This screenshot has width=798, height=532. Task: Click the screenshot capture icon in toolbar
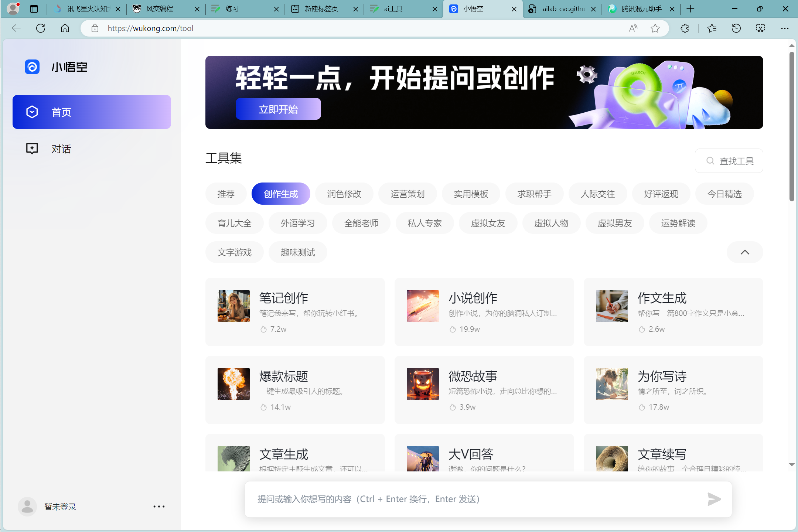tap(760, 28)
